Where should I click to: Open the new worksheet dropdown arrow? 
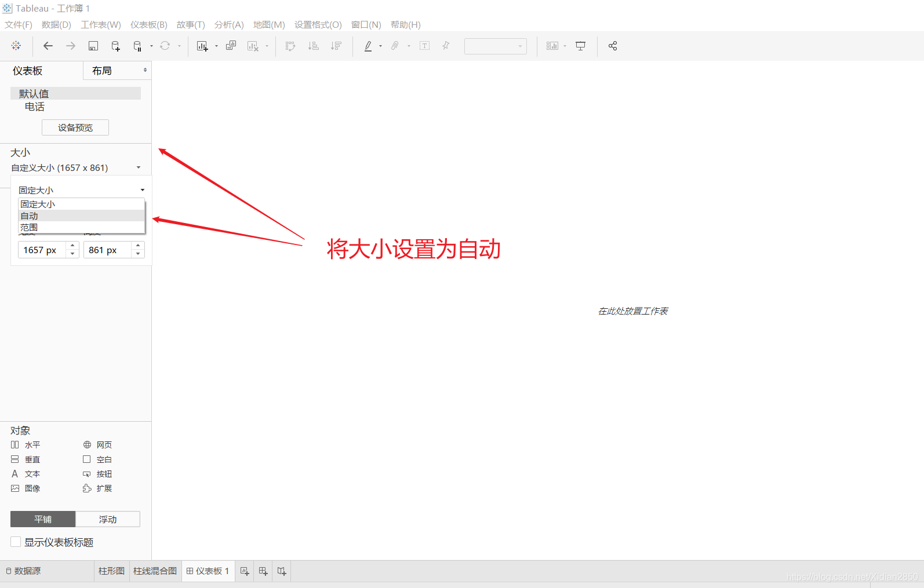click(216, 46)
